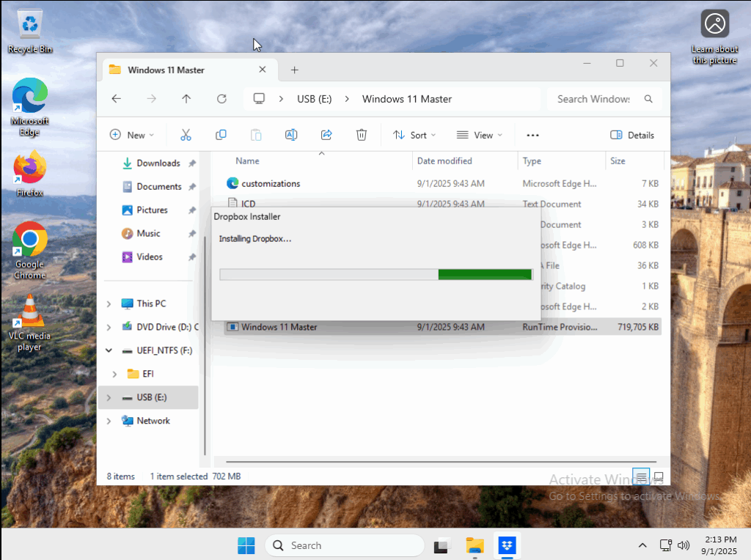This screenshot has height=560, width=751.
Task: Click the Share icon in toolbar
Action: 326,135
